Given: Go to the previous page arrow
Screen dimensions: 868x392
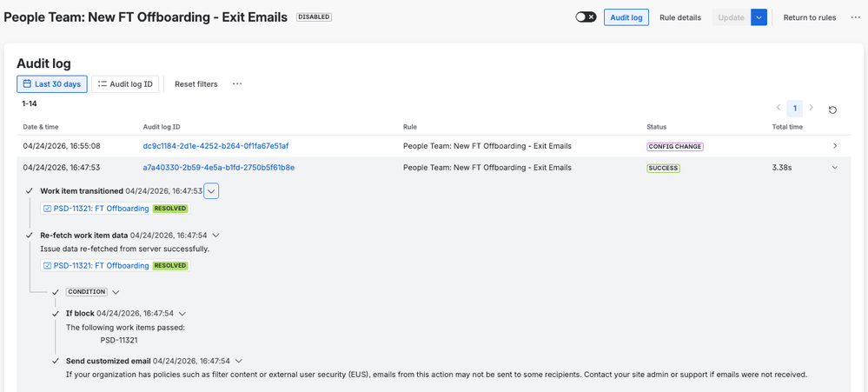Looking at the screenshot, I should tap(779, 108).
